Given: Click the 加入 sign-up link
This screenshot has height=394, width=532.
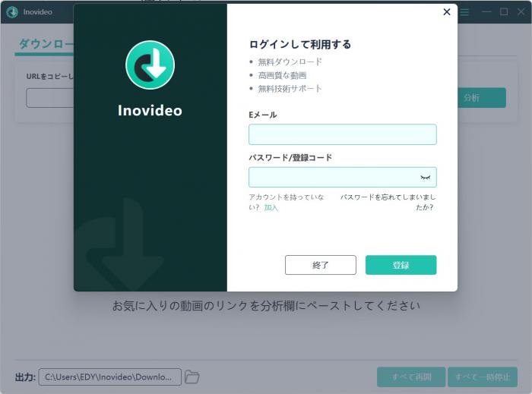Looking at the screenshot, I should pos(271,207).
